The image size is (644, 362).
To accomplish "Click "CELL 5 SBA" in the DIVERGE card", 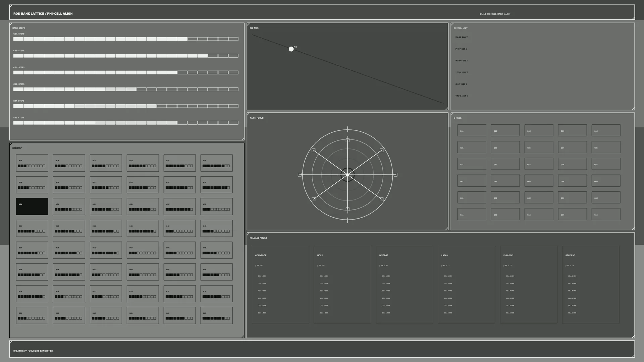I will (386, 306).
